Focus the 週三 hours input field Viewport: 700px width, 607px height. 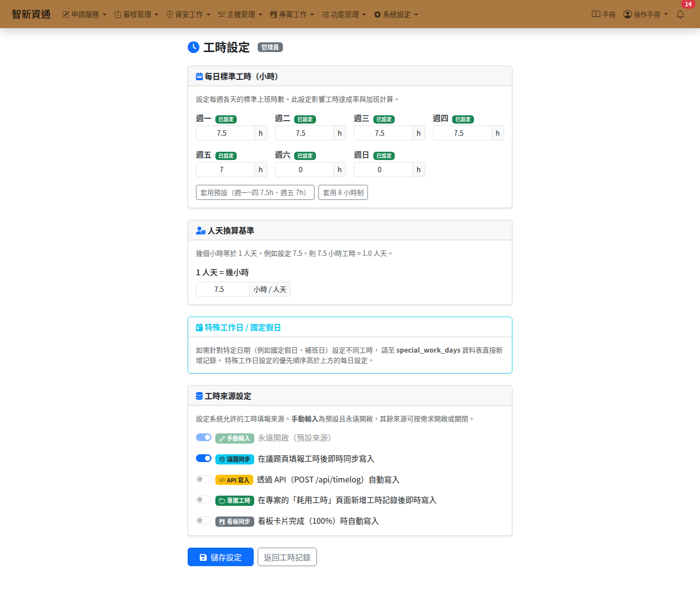(x=384, y=133)
